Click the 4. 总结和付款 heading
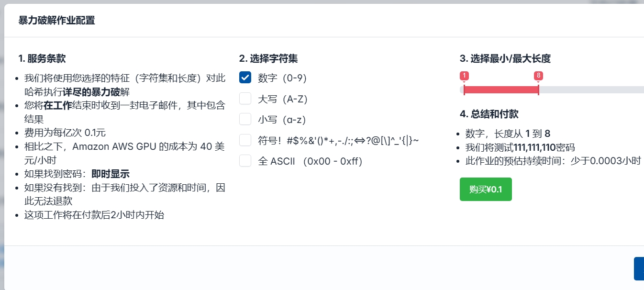 [x=489, y=114]
